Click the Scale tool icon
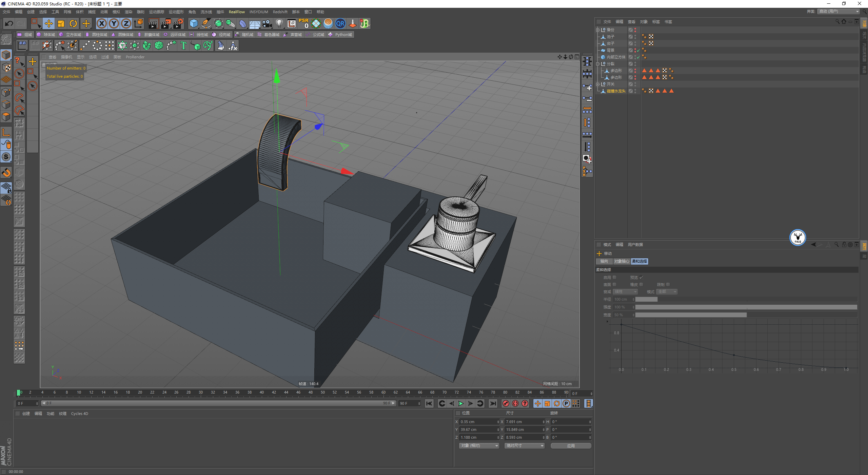Image resolution: width=868 pixels, height=475 pixels. [x=61, y=23]
